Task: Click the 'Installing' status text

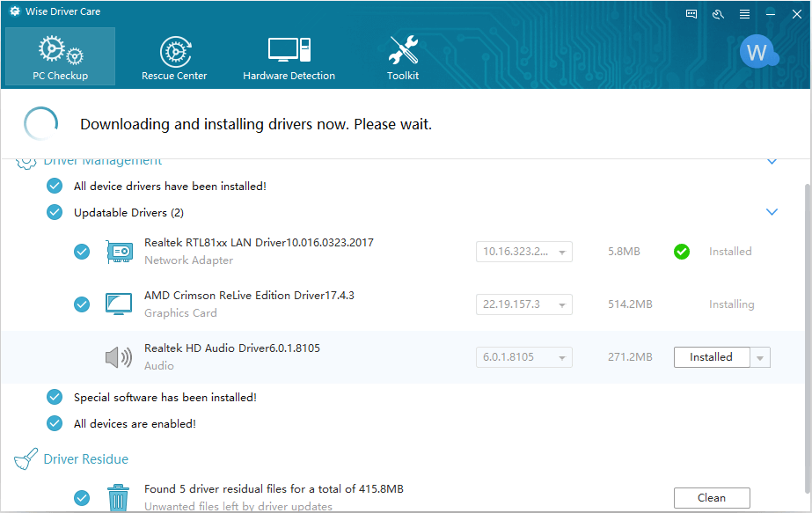Action: click(731, 304)
